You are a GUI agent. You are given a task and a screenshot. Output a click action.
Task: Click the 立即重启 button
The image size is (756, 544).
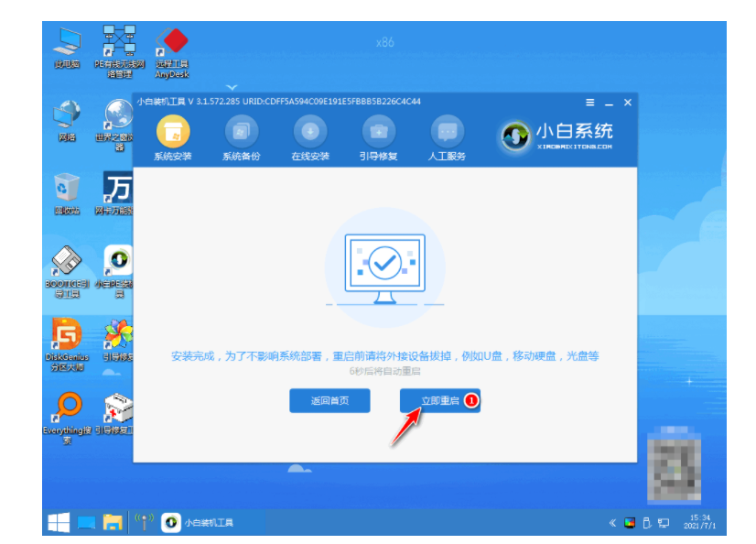439,401
